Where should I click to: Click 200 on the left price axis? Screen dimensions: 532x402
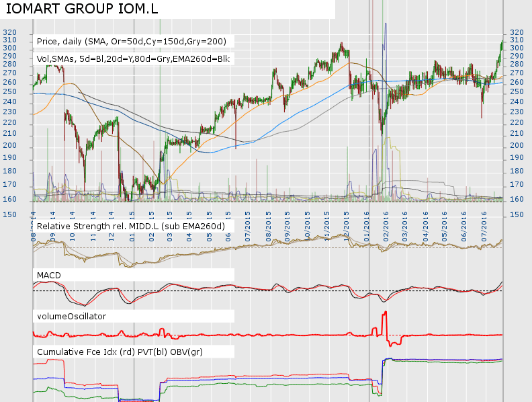tap(9, 145)
